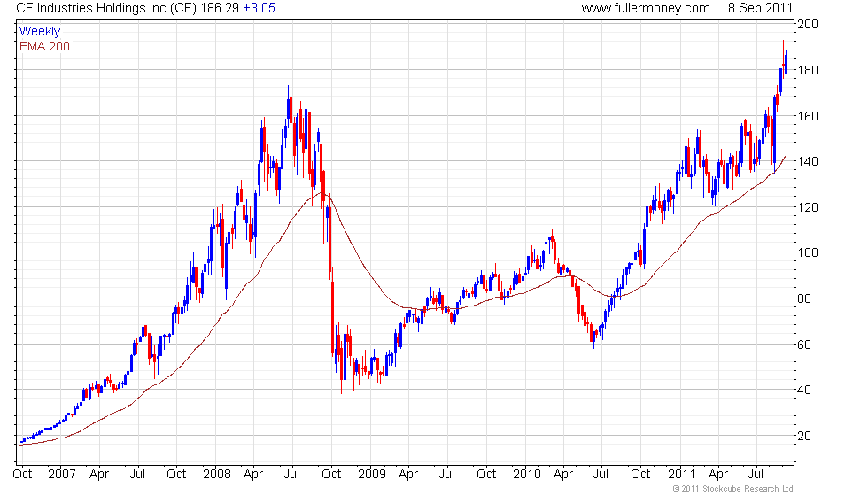Click the www.fullermoney.com link text
The height and width of the screenshot is (496, 868).
tap(646, 8)
